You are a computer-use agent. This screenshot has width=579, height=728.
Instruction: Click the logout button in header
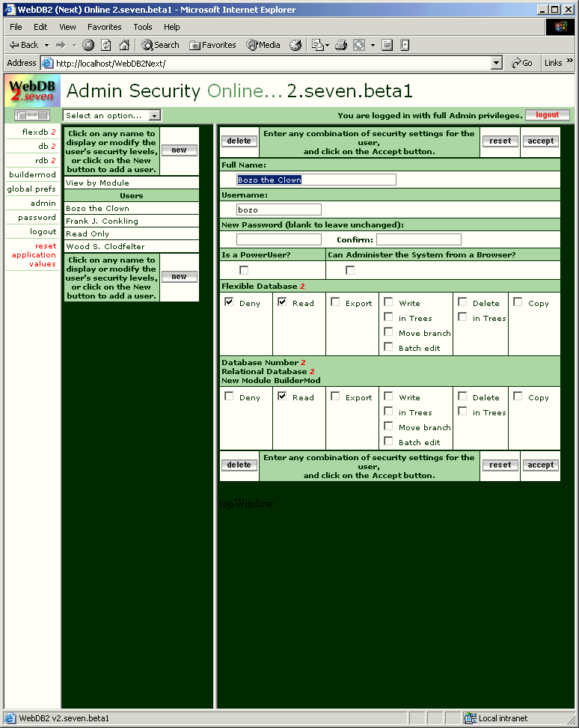548,114
